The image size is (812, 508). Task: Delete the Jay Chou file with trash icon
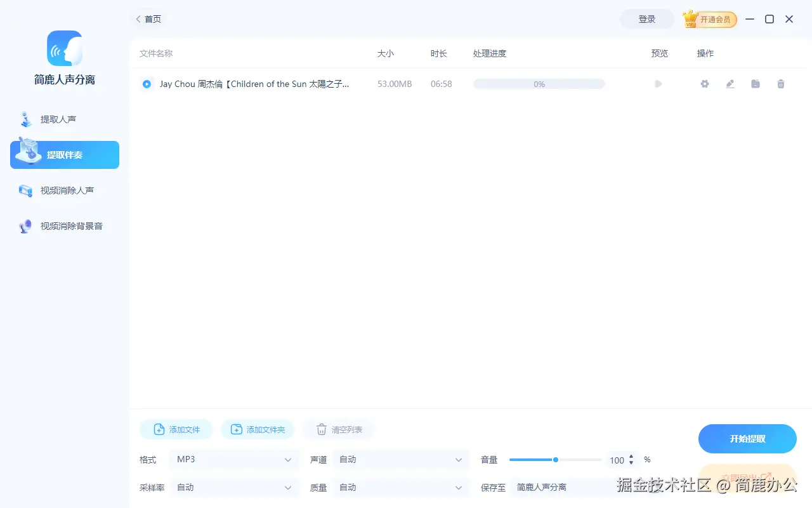[x=780, y=83]
